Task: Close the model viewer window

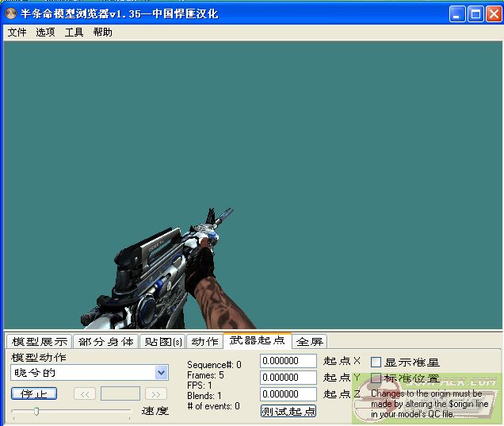Action: click(x=494, y=13)
